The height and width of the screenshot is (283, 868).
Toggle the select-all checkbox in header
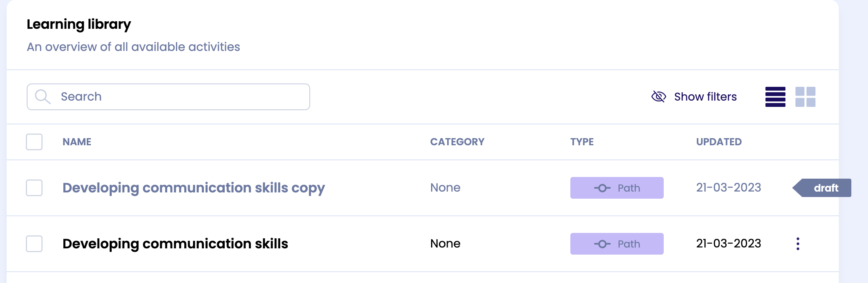click(34, 142)
